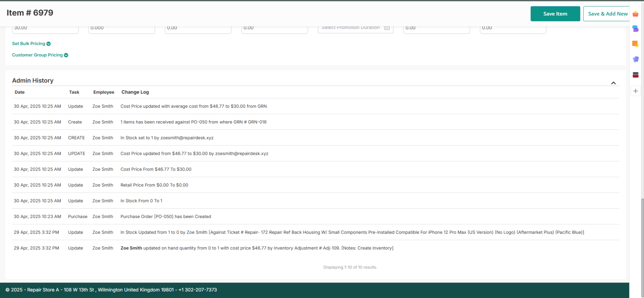Click the 'Displaying 1-10 of 10 results.' text
Image resolution: width=644 pixels, height=298 pixels.
coord(350,267)
